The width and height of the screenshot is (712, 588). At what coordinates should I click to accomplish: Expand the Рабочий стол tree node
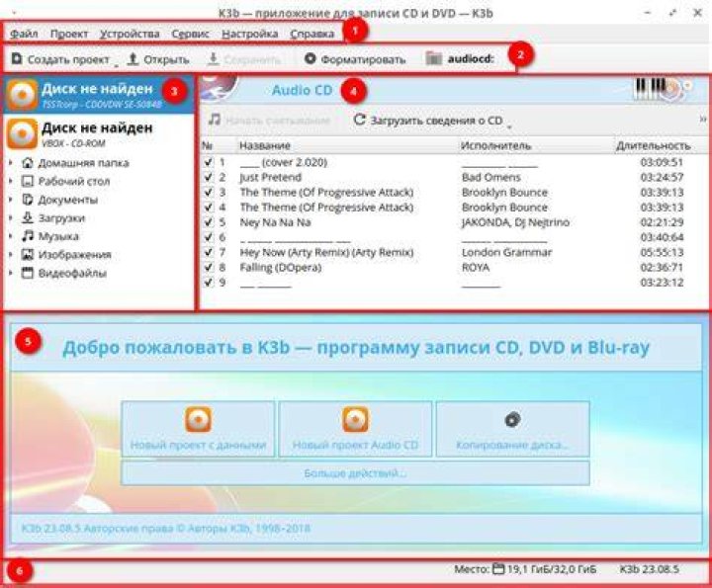coord(11,181)
